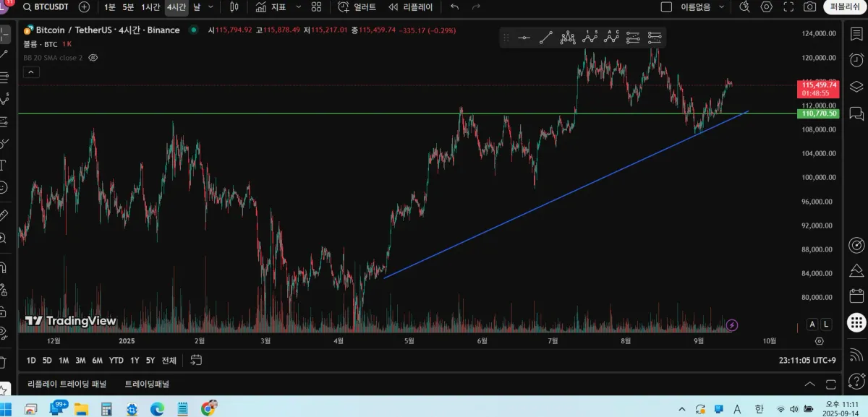
Task: Open the layout setup square icon
Action: [x=667, y=7]
